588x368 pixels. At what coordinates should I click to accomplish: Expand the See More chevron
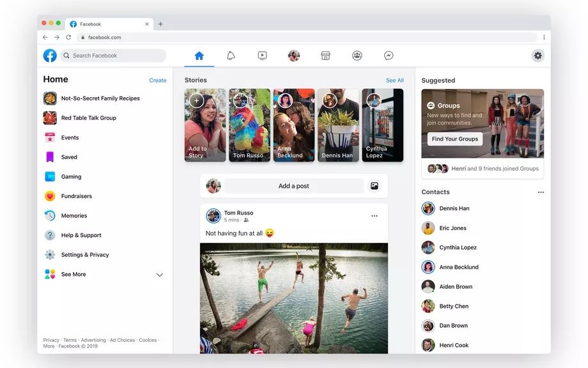click(x=160, y=275)
